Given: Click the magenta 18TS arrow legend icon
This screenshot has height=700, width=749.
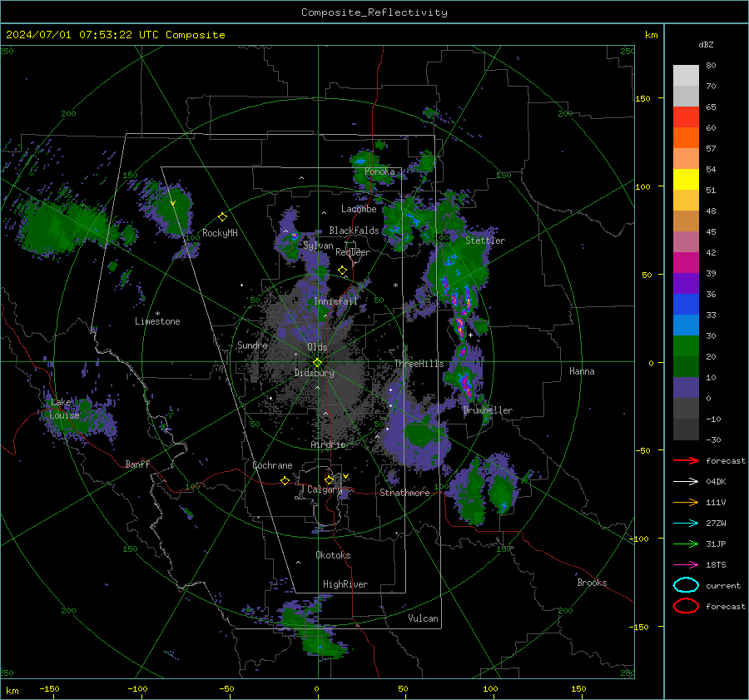Looking at the screenshot, I should [x=686, y=565].
